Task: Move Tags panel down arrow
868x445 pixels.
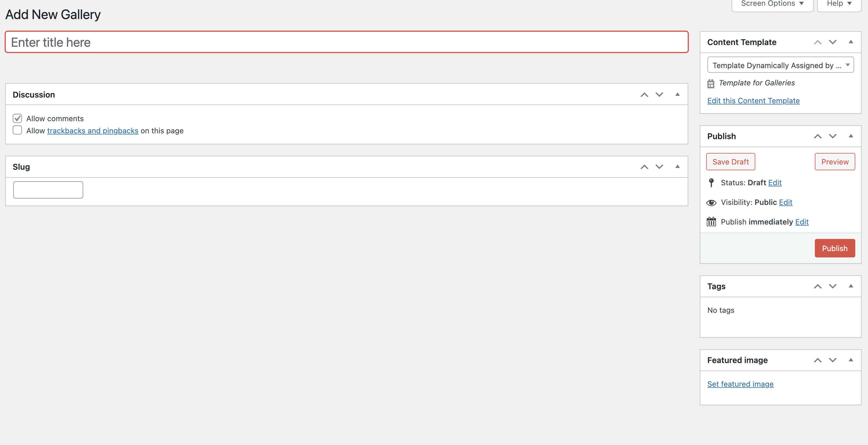Action: (833, 287)
